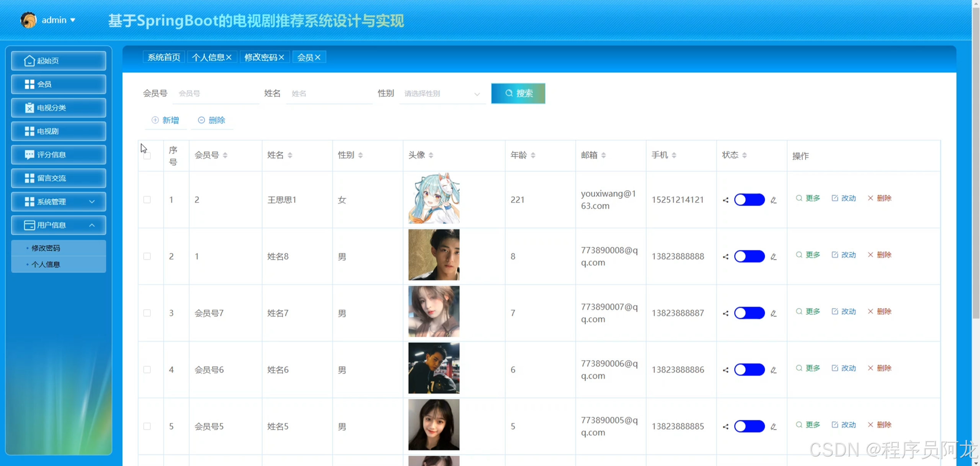Screen dimensions: 980x466
Task: Click the share icon in 姓名8 status cell
Action: point(725,257)
